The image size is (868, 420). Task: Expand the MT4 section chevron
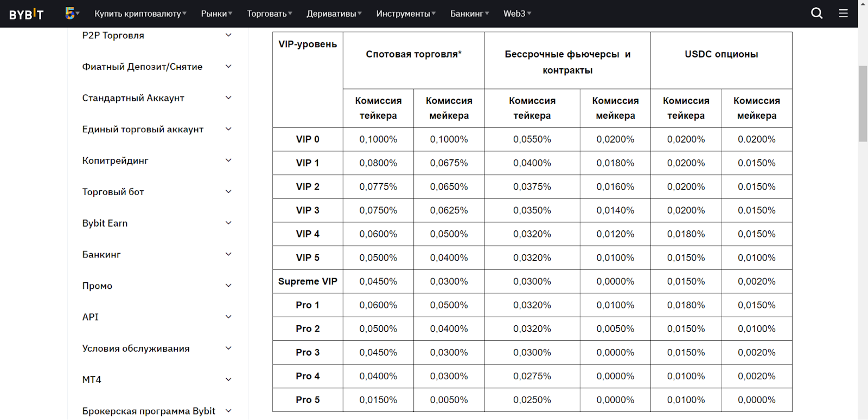click(228, 379)
